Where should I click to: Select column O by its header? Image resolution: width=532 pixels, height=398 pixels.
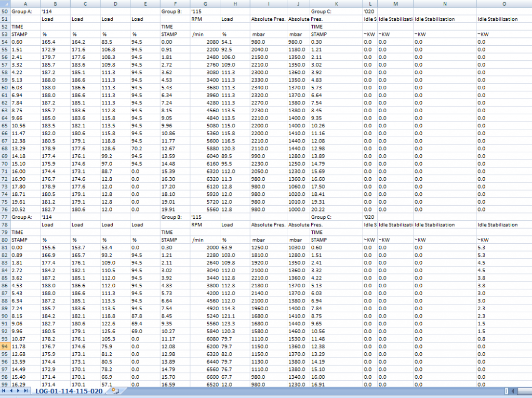point(503,4)
